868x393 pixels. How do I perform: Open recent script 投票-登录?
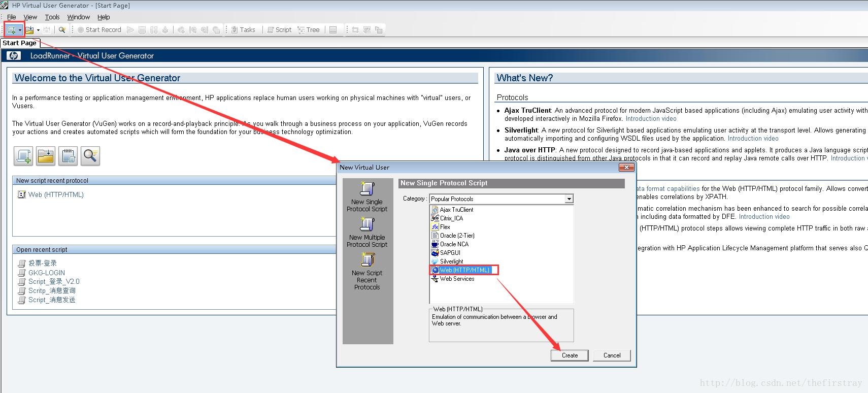(43, 263)
